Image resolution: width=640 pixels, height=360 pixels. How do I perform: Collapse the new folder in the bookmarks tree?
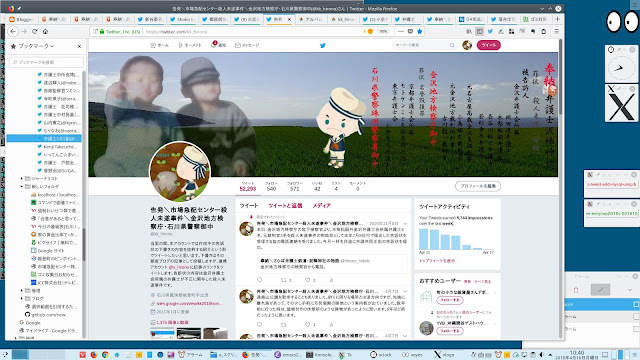tap(22, 187)
